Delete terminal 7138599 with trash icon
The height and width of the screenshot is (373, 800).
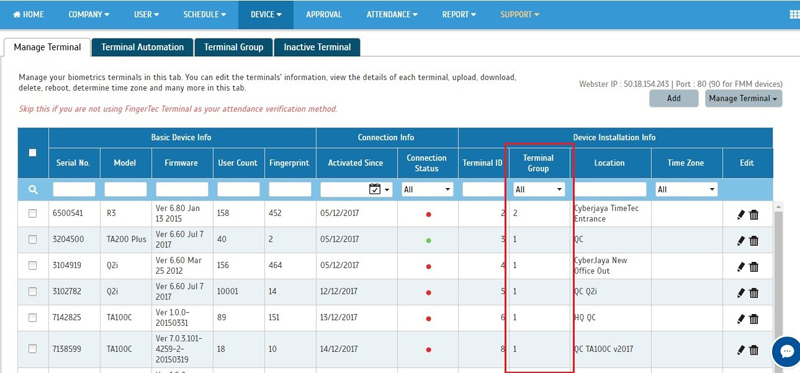pos(754,350)
